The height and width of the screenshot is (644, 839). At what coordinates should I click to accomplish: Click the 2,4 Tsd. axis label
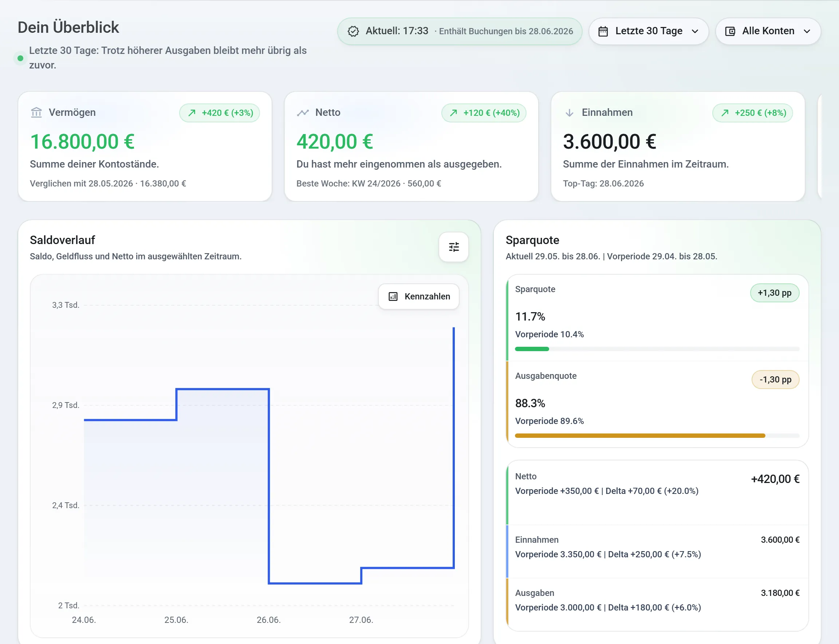click(x=66, y=505)
